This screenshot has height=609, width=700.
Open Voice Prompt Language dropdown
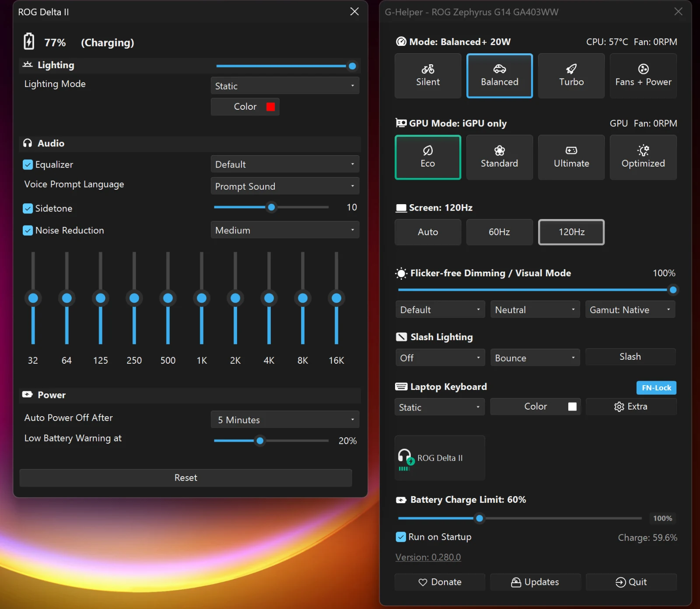pyautogui.click(x=285, y=186)
